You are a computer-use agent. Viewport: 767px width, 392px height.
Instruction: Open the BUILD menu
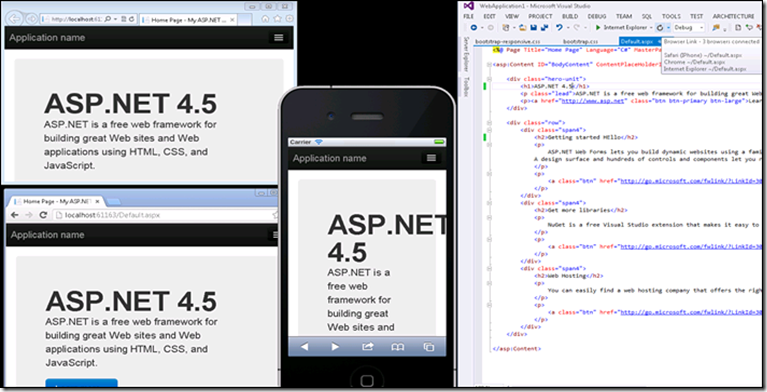tap(570, 16)
